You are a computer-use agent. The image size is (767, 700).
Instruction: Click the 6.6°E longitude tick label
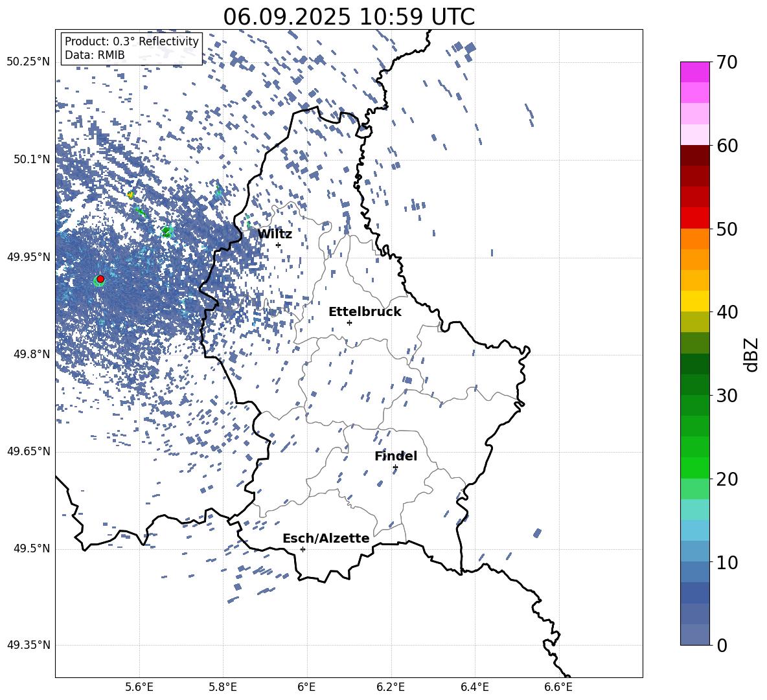(558, 687)
